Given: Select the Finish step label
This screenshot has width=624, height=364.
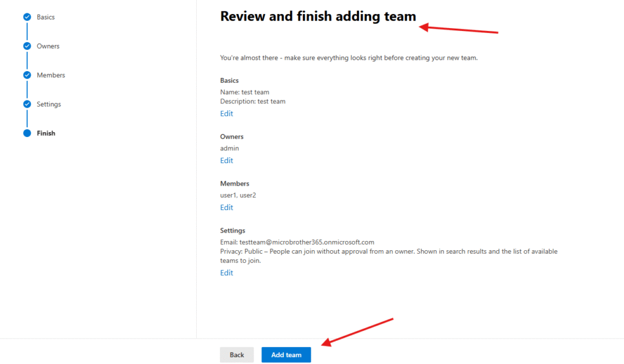Looking at the screenshot, I should point(46,133).
